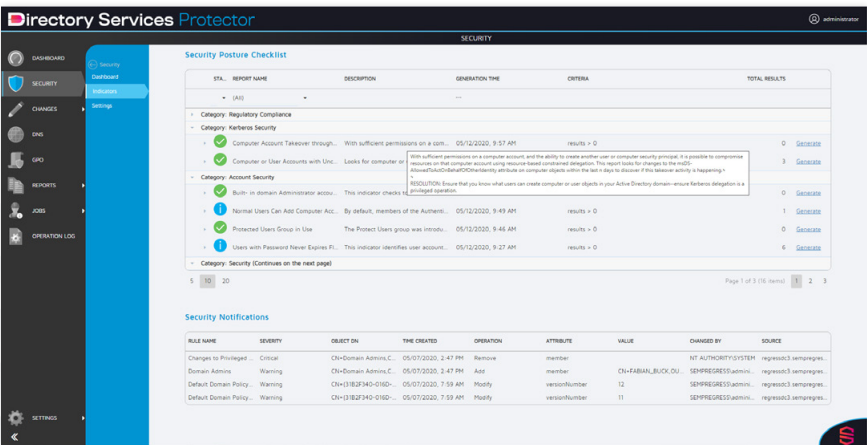
Task: Expand Computer Account Takeover row details
Action: click(205, 143)
